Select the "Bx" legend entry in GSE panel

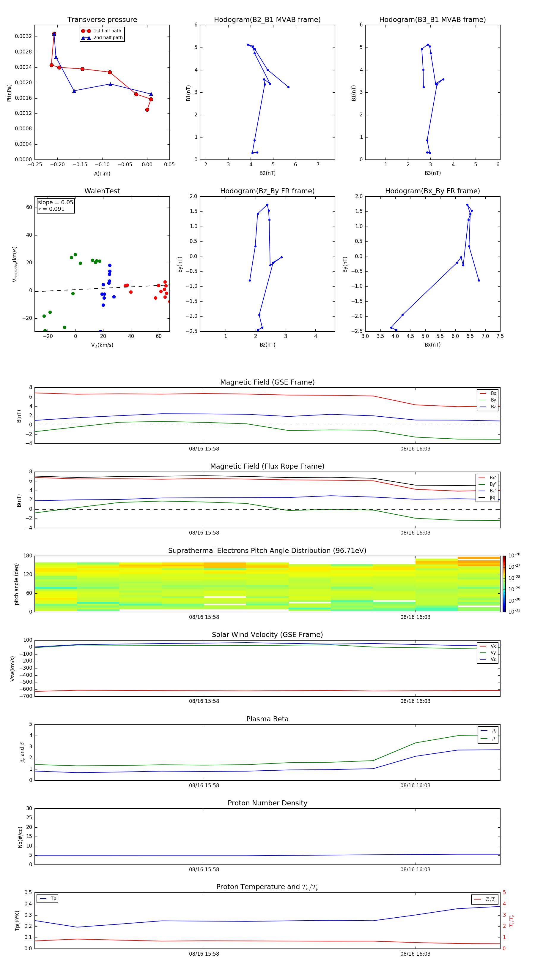tap(488, 393)
